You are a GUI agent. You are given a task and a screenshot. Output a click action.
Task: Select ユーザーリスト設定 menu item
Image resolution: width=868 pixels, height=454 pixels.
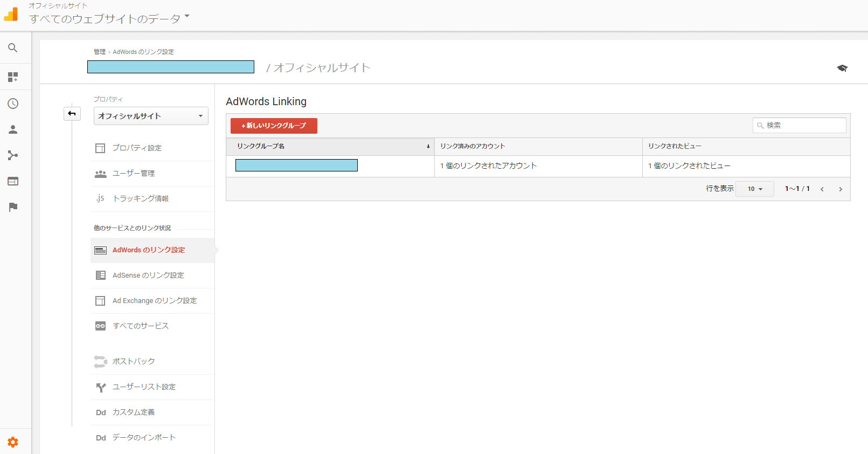[x=152, y=387]
